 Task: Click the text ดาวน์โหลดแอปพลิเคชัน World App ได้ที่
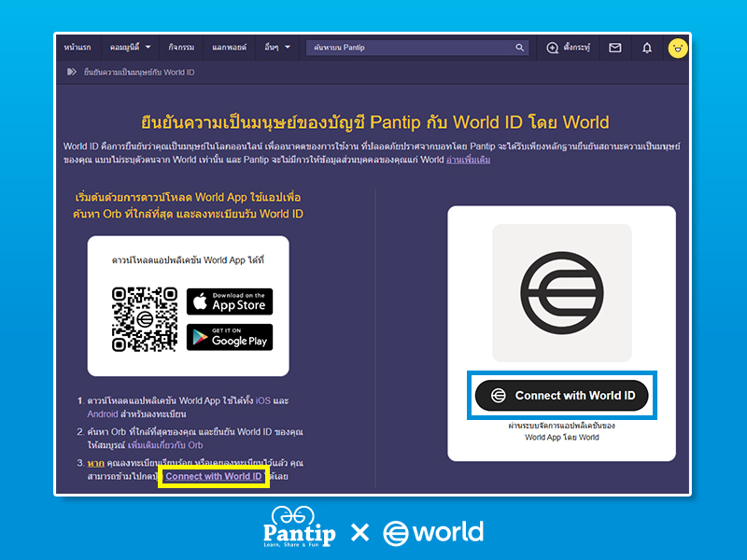coord(188,260)
